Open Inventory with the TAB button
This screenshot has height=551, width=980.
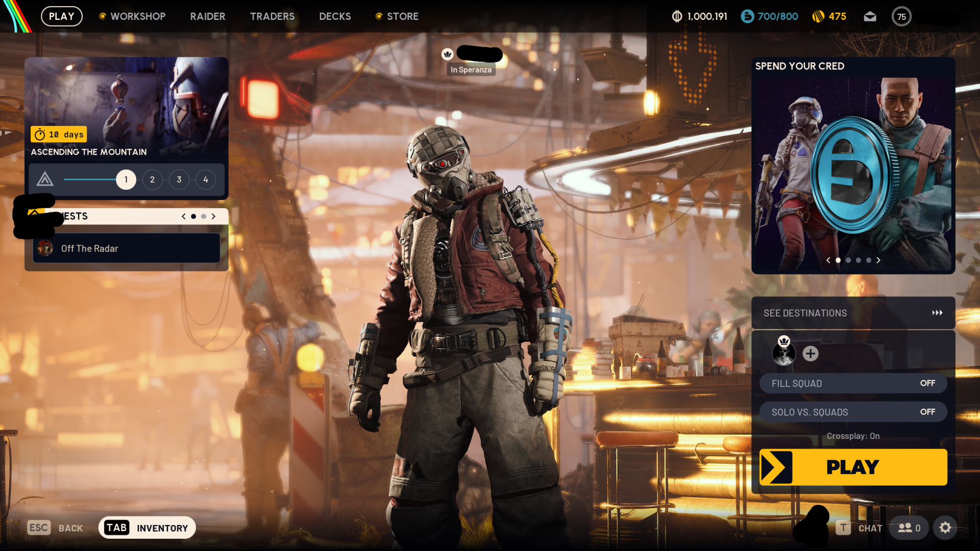pos(147,528)
